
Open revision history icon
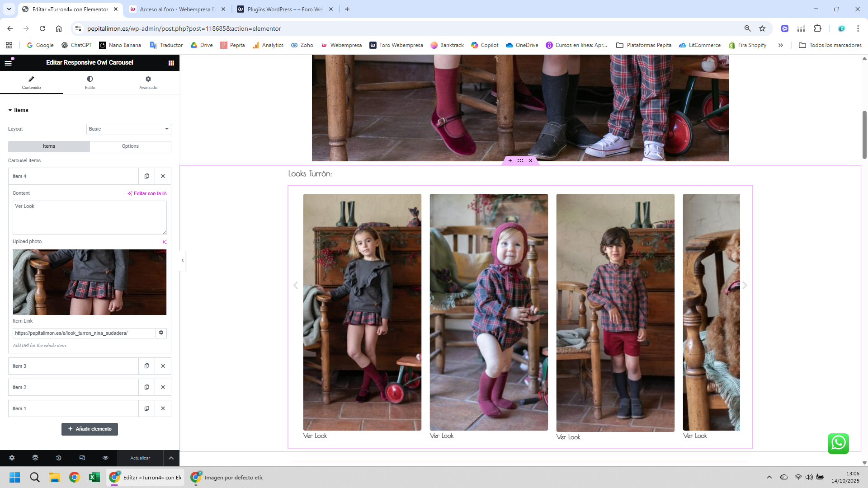[x=58, y=458]
